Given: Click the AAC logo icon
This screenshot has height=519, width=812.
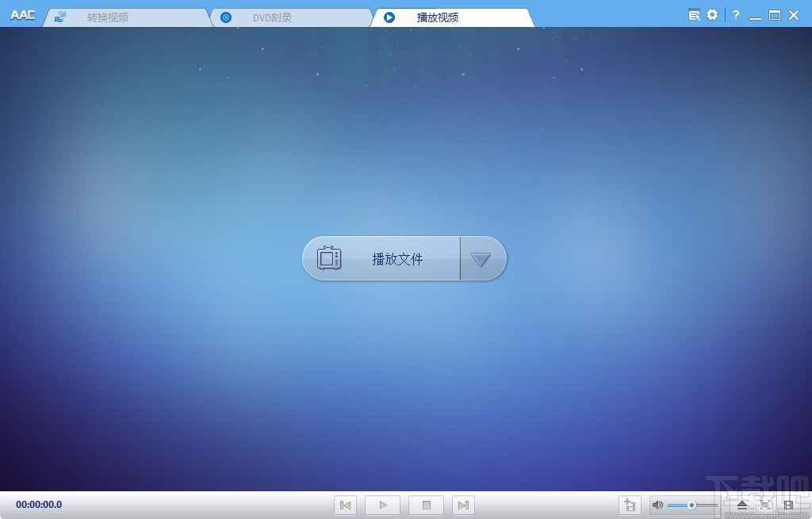Looking at the screenshot, I should [23, 13].
